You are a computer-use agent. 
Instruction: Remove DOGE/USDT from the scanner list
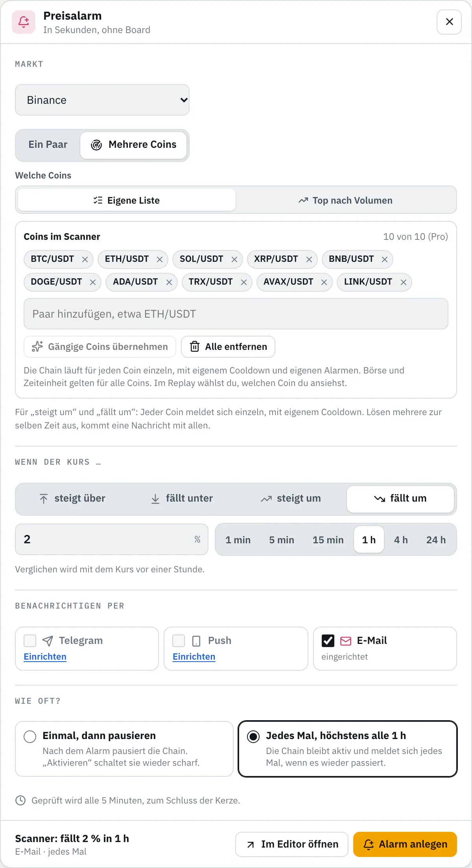pos(92,282)
